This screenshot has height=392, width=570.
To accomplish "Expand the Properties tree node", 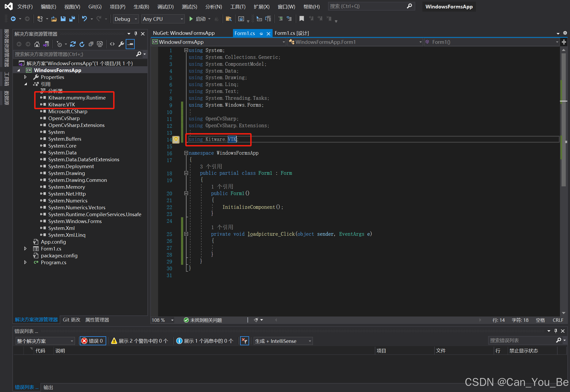I will 25,77.
